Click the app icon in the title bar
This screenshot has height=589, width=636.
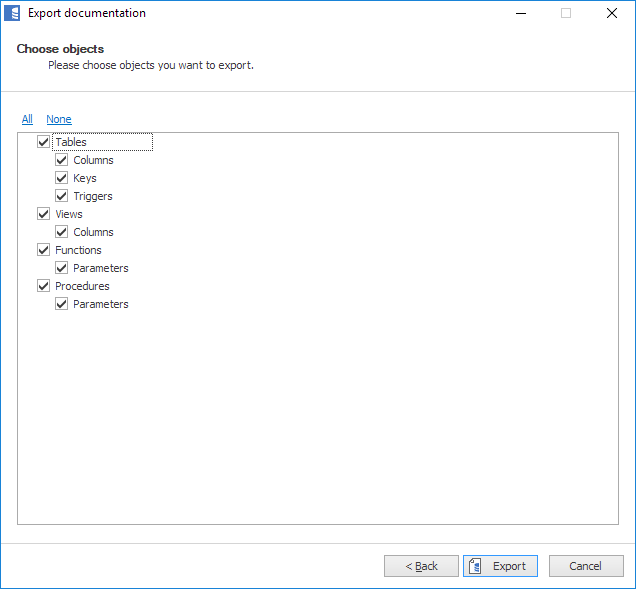13,14
